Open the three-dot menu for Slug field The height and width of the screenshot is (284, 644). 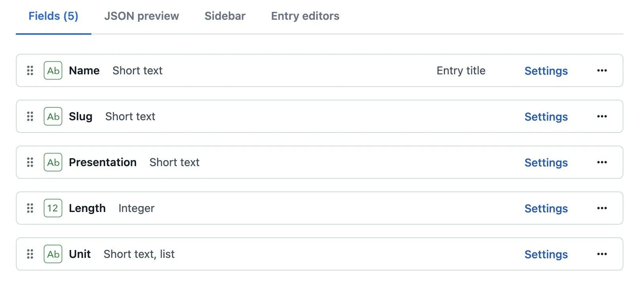pyautogui.click(x=602, y=116)
